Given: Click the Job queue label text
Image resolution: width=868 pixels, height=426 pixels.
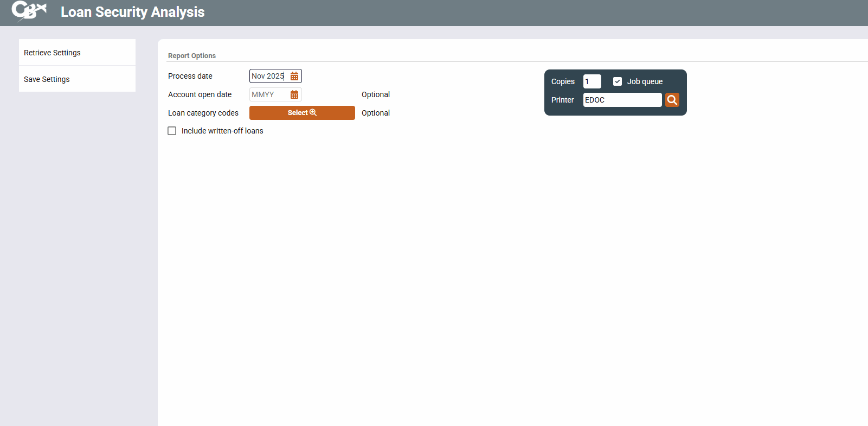Looking at the screenshot, I should 645,81.
